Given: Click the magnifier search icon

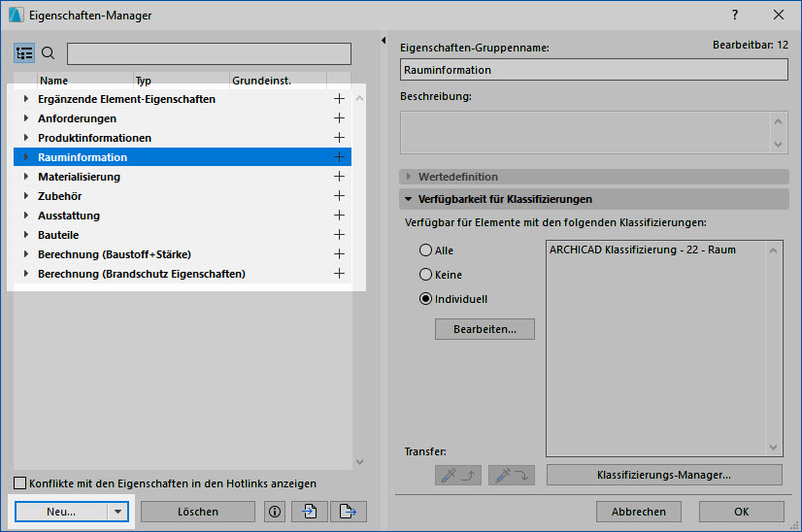Looking at the screenshot, I should tap(49, 53).
